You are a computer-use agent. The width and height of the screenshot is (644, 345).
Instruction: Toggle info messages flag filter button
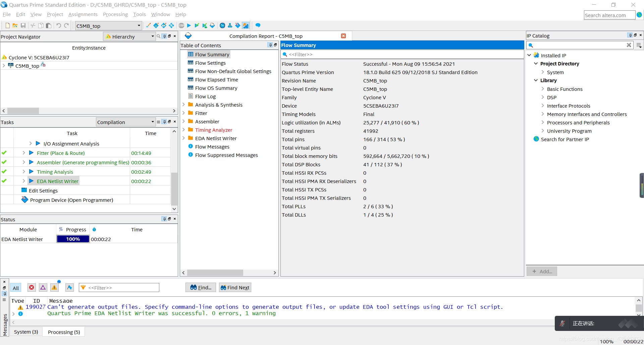[69, 287]
